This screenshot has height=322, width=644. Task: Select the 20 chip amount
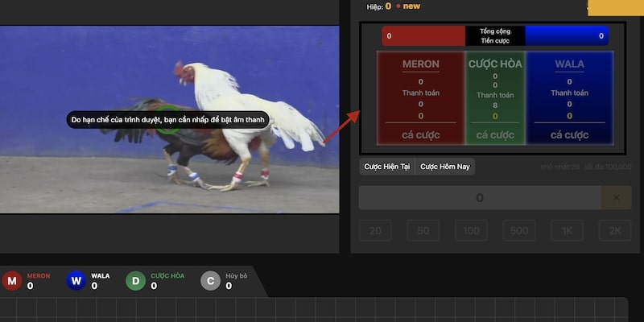click(x=374, y=231)
